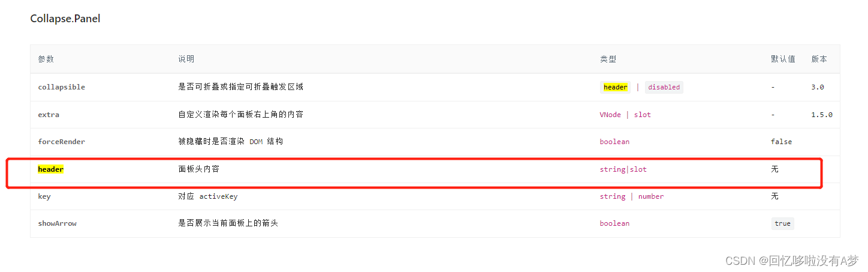Viewport: 868px width, 272px height.
Task: Select the showArrow parameter name
Action: click(58, 223)
